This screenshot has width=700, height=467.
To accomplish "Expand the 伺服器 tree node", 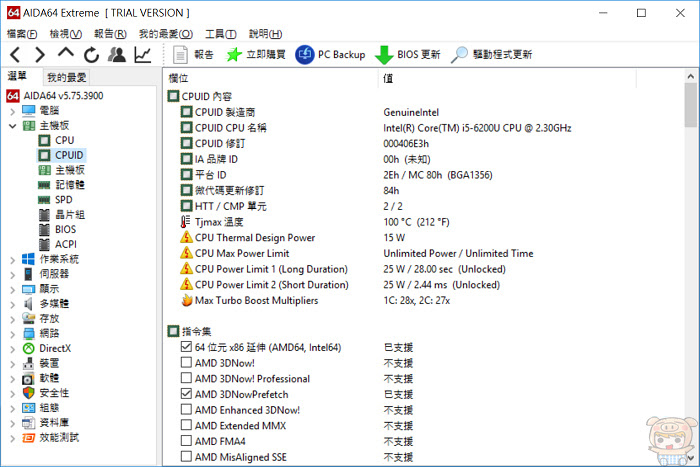I will (x=12, y=275).
